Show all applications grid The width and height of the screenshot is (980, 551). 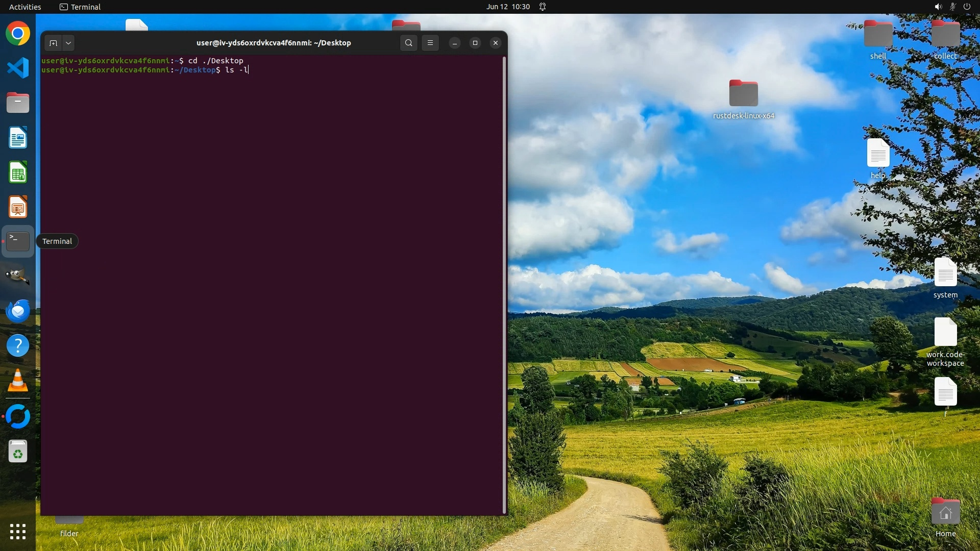click(18, 532)
